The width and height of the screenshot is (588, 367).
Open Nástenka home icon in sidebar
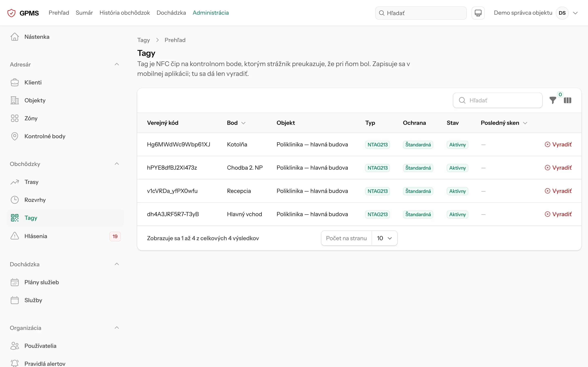(14, 37)
